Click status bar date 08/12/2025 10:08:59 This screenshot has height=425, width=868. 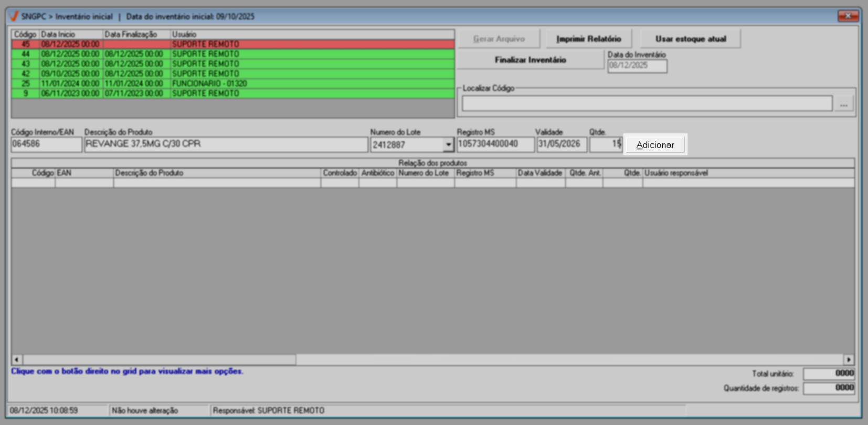point(44,411)
